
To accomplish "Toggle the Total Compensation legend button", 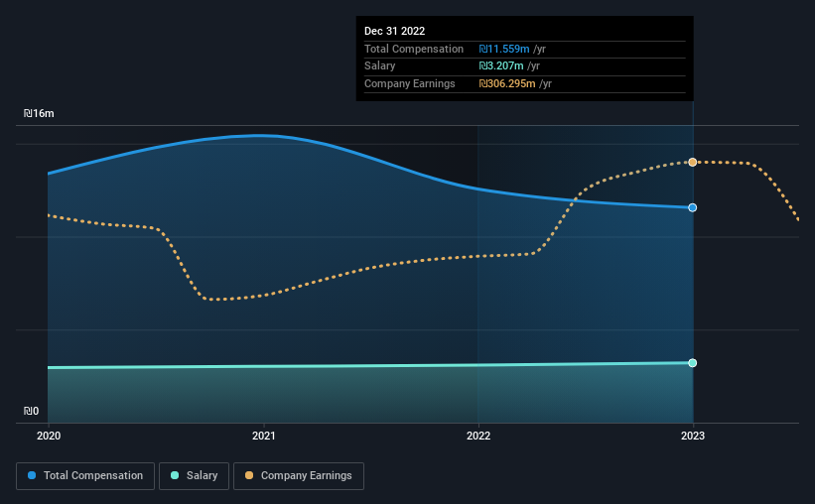I will tap(85, 476).
